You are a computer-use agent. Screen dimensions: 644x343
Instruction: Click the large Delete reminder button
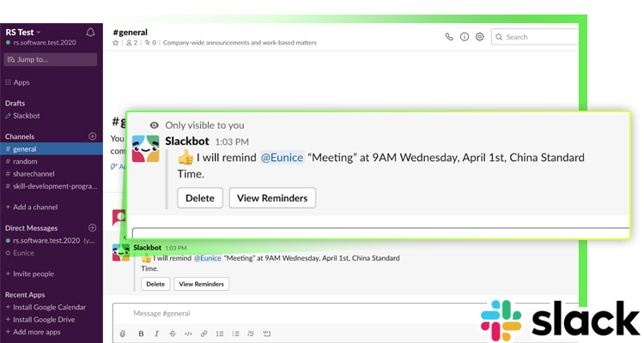tap(200, 198)
